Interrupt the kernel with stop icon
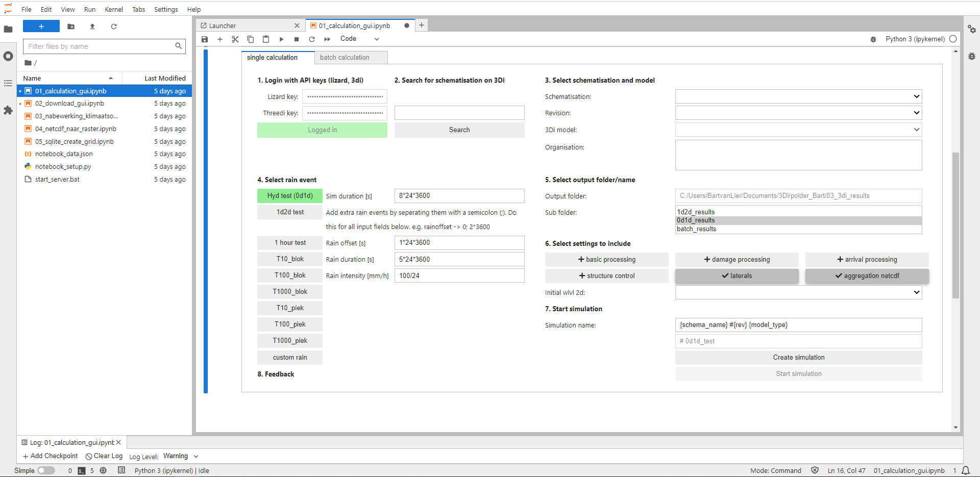The image size is (980, 477). [297, 39]
